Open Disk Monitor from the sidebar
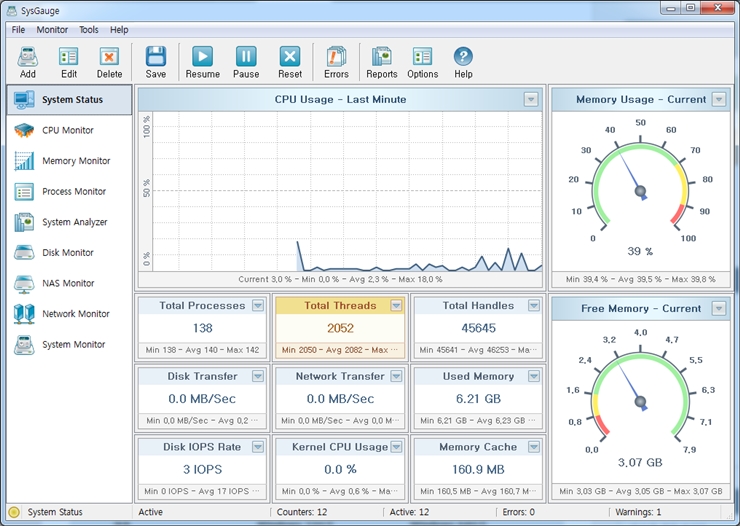The height and width of the screenshot is (526, 740). (69, 253)
